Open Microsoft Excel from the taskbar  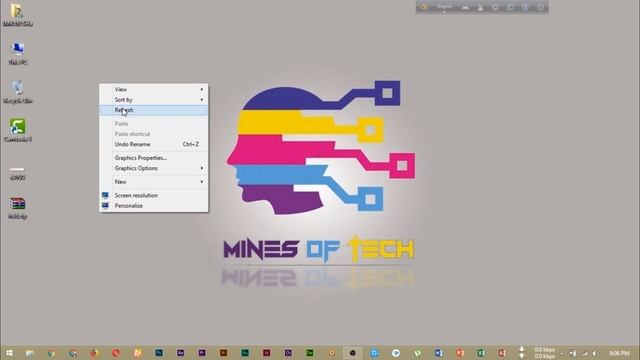(481, 353)
